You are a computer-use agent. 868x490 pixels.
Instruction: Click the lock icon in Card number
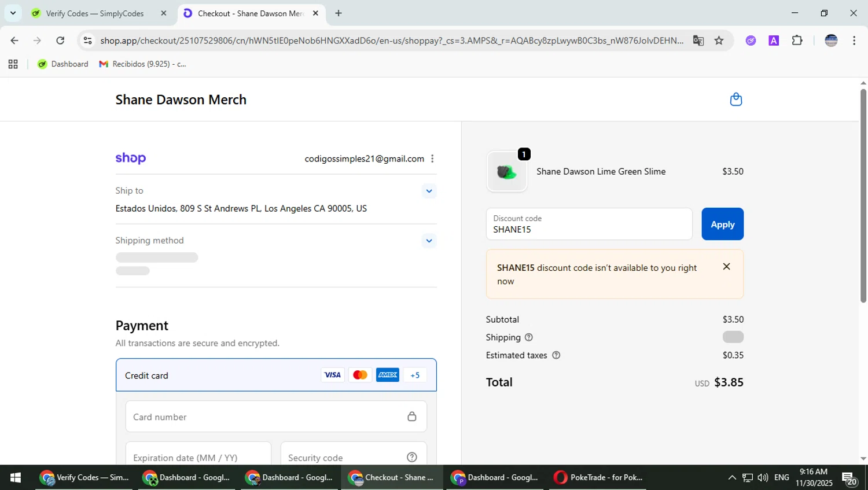(411, 417)
